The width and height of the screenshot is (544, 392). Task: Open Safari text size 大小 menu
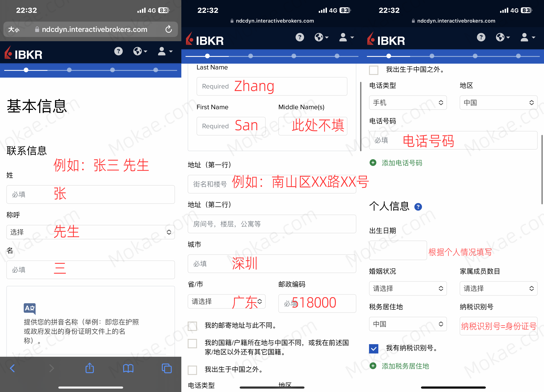pyautogui.click(x=14, y=29)
